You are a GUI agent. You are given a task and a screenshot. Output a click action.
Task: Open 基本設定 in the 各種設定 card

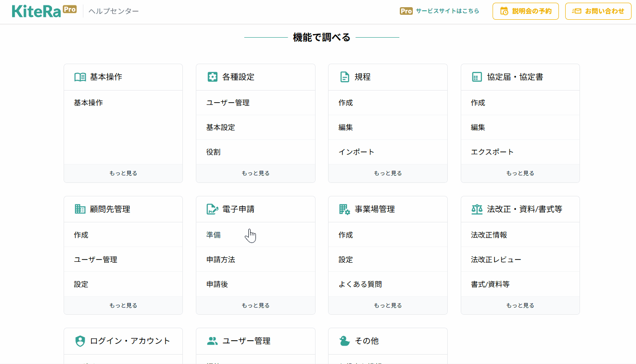tap(221, 127)
